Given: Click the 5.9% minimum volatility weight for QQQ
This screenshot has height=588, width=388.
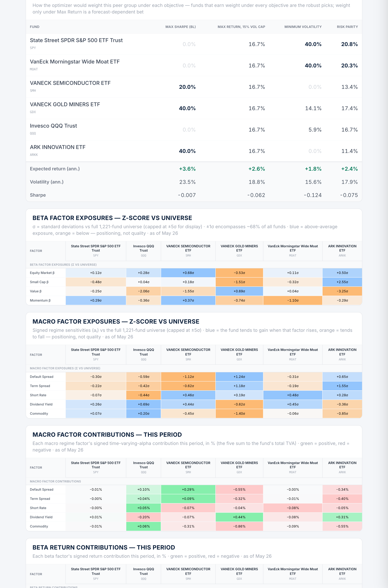Looking at the screenshot, I should tap(315, 130).
